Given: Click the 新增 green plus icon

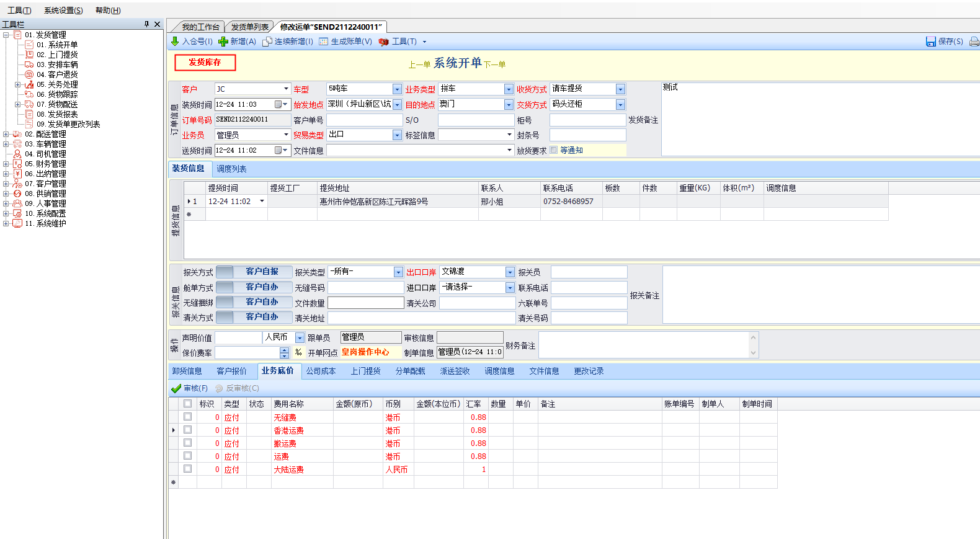Looking at the screenshot, I should tap(223, 42).
